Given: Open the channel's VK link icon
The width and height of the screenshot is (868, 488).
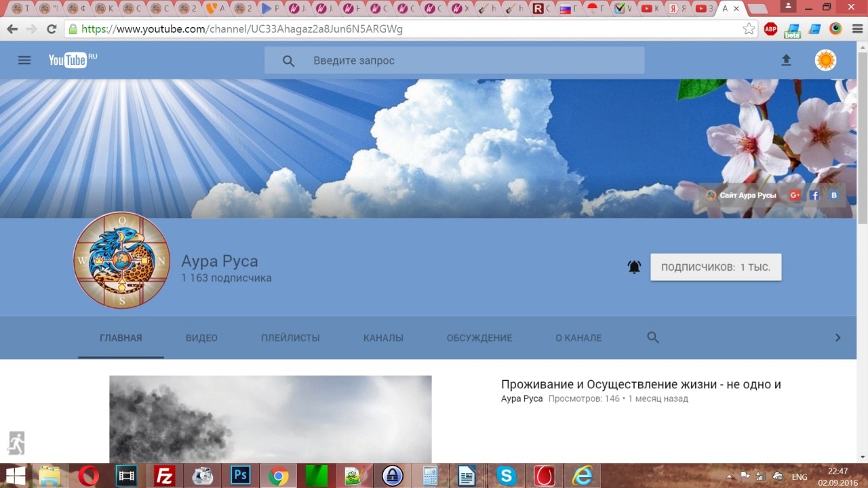Looking at the screenshot, I should pyautogui.click(x=833, y=195).
